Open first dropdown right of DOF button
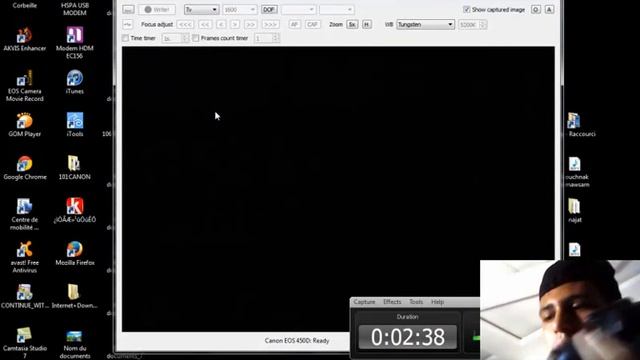640x360 pixels. pyautogui.click(x=298, y=9)
